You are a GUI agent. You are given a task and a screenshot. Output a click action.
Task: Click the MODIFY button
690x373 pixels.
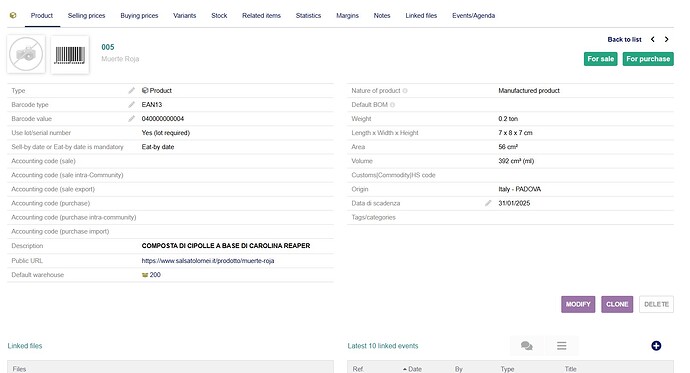point(578,304)
